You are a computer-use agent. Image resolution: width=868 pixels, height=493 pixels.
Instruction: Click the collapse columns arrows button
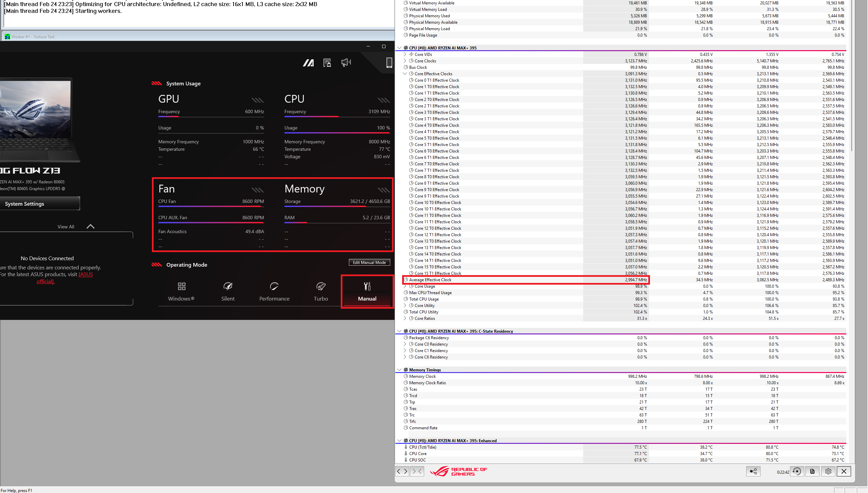point(417,471)
